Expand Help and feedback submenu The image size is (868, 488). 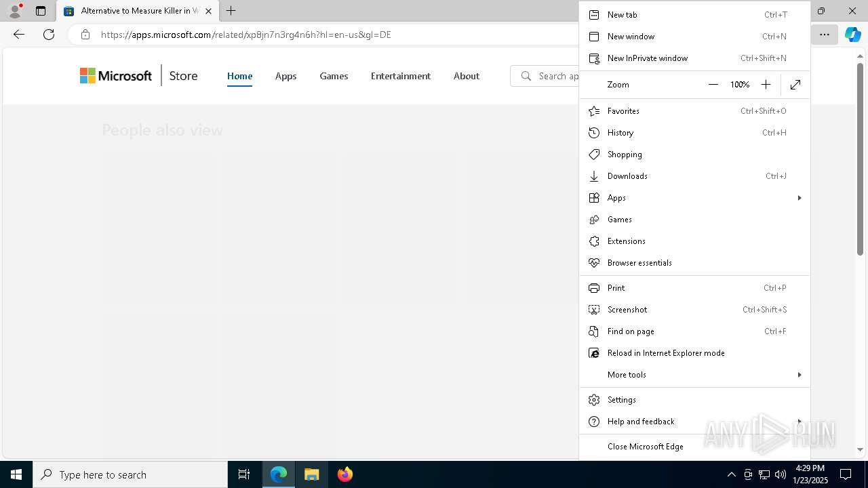tap(694, 422)
